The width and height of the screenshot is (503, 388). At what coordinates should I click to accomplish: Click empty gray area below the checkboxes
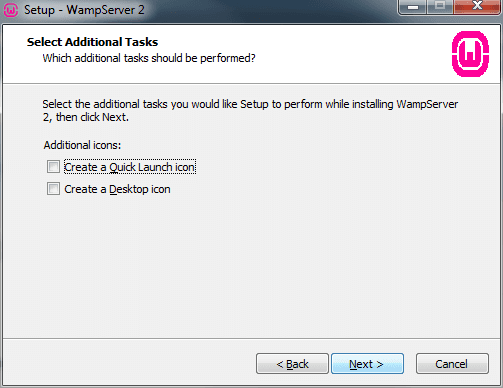250,267
